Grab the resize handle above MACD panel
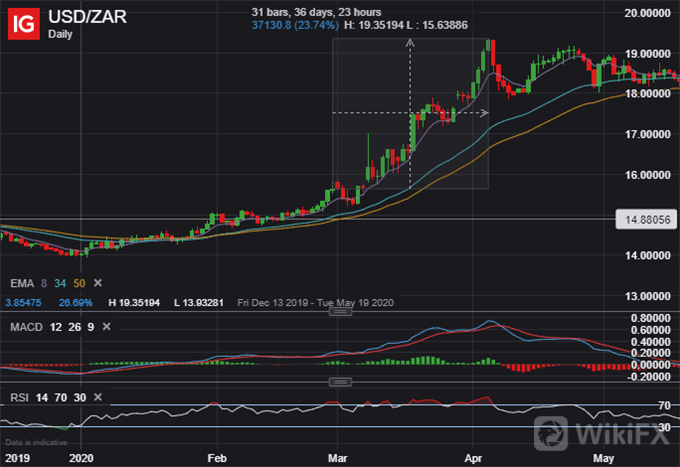Screen dimensions: 680x467 coord(340,312)
